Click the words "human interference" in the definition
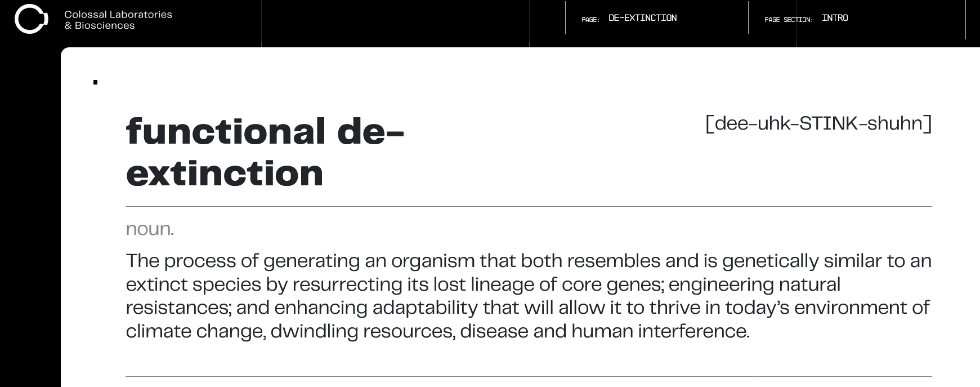The height and width of the screenshot is (387, 980). tap(660, 331)
